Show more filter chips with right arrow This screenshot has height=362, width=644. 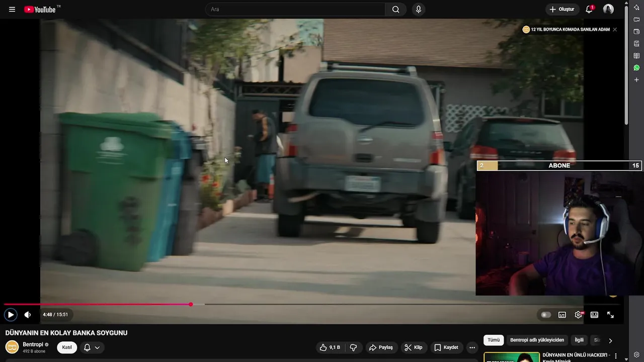click(610, 340)
